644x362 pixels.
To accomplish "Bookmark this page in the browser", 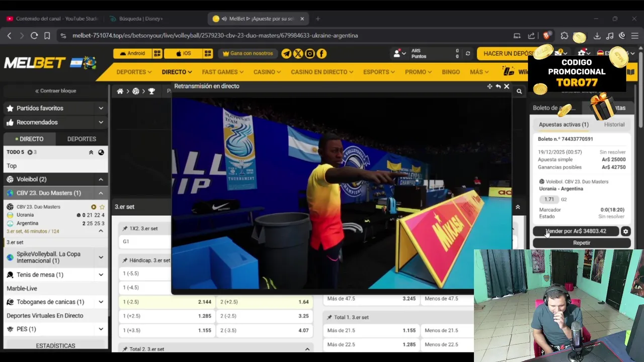I will pyautogui.click(x=47, y=36).
